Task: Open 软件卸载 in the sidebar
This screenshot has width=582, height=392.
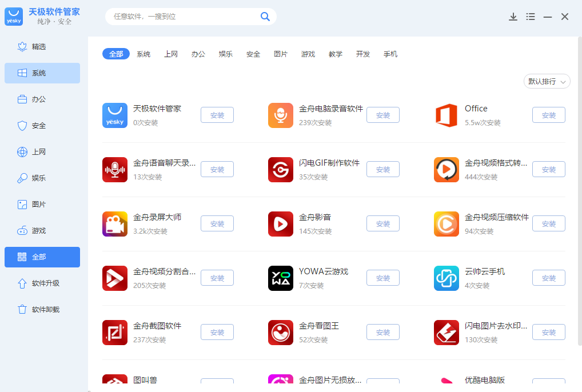Action: [42, 310]
